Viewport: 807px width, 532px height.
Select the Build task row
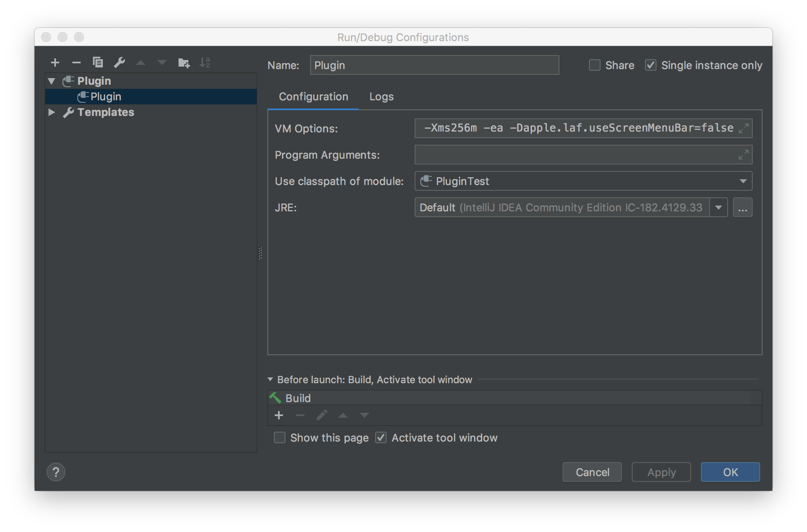(x=515, y=398)
